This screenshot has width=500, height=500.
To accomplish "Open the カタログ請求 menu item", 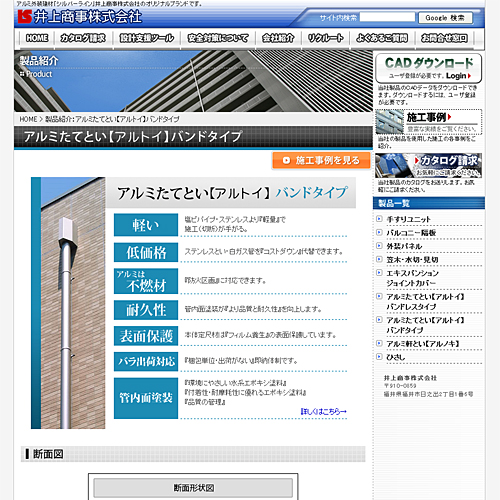I will 83,38.
